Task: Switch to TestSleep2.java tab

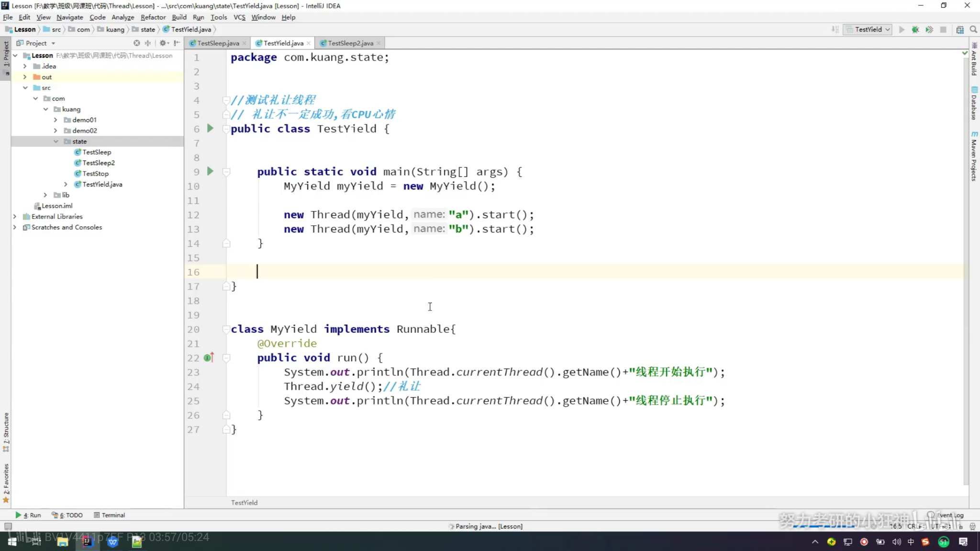Action: (x=350, y=43)
